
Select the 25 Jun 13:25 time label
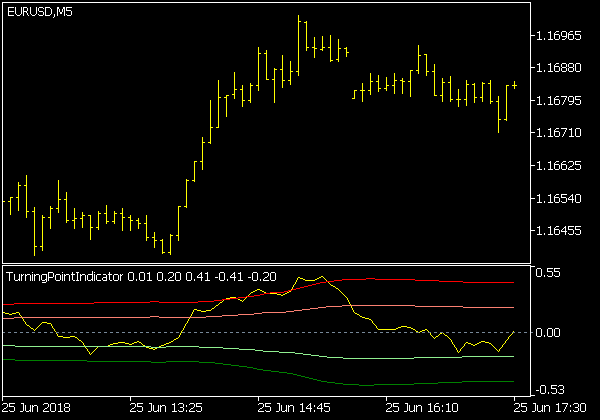[x=168, y=408]
